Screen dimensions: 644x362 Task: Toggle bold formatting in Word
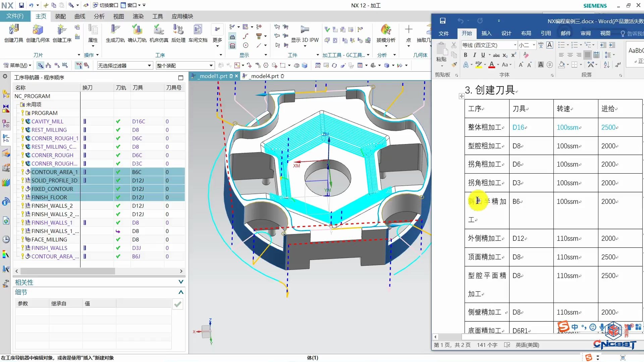465,55
